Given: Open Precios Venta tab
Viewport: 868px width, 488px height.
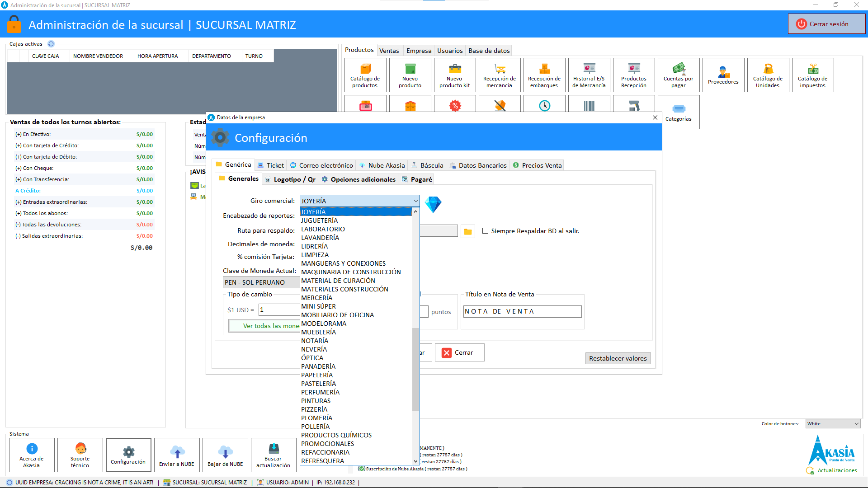Looking at the screenshot, I should pos(538,165).
